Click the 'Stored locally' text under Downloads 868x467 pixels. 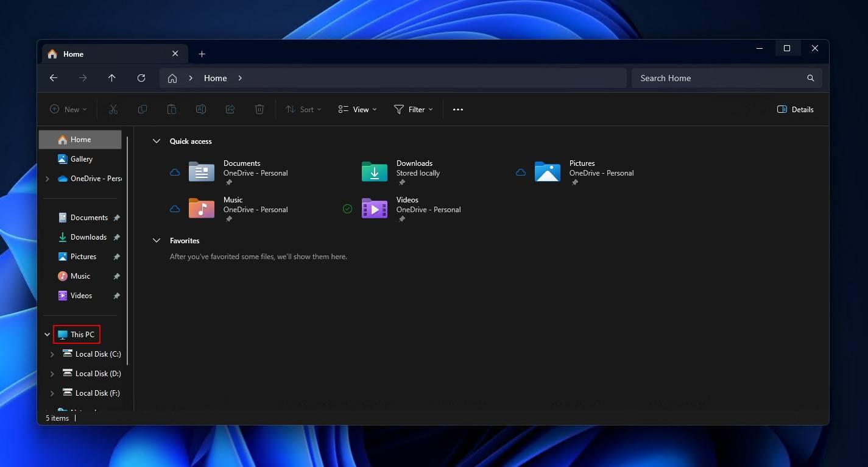418,173
